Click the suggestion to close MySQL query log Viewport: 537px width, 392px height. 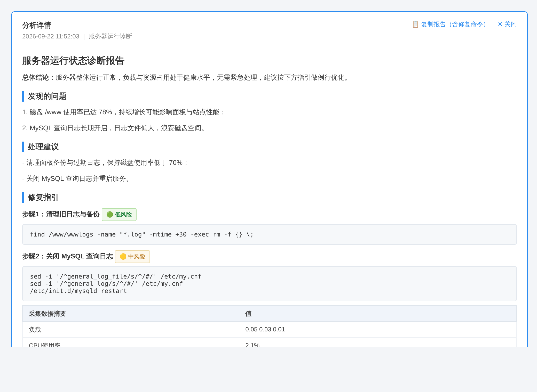click(x=77, y=179)
